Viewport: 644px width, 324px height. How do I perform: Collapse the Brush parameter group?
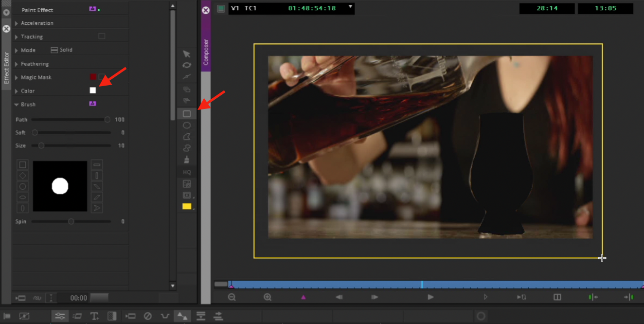tap(17, 105)
